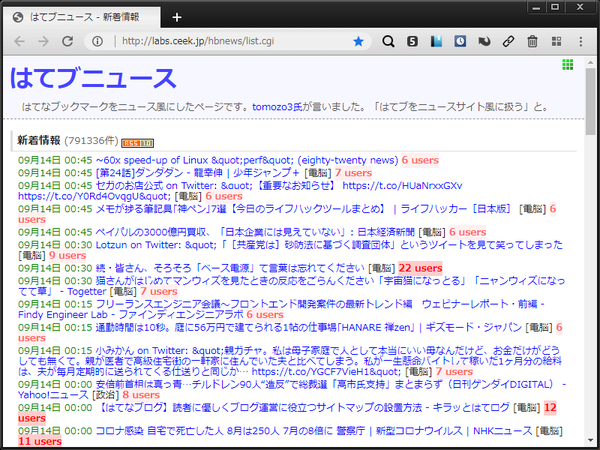This screenshot has width=600, height=450.
Task: Click the green grid icon on the page
Action: (567, 65)
